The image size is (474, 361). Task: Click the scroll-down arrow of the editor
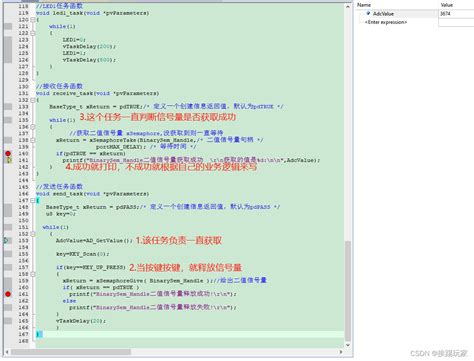(348, 345)
